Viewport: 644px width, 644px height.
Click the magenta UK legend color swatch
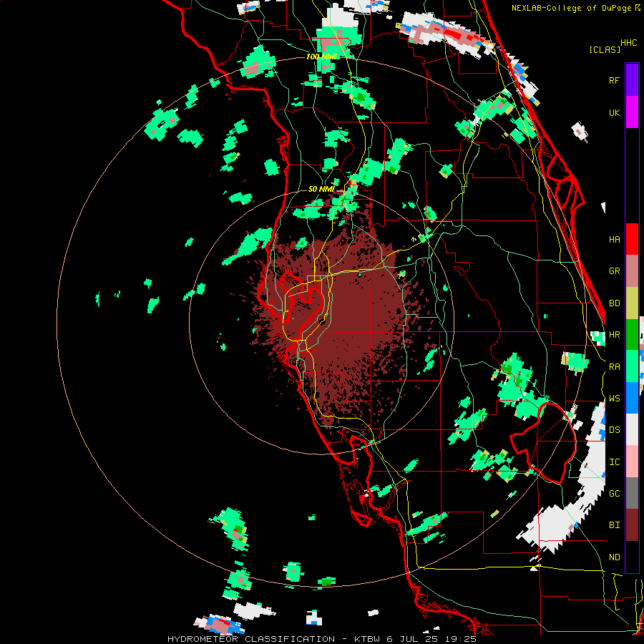pyautogui.click(x=632, y=112)
